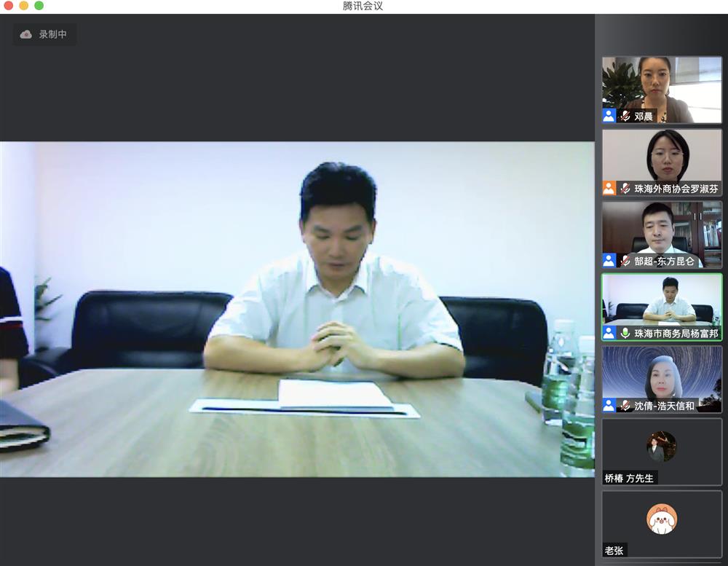Click 邓晨's blue user badge icon
The image size is (728, 566).
coord(609,116)
